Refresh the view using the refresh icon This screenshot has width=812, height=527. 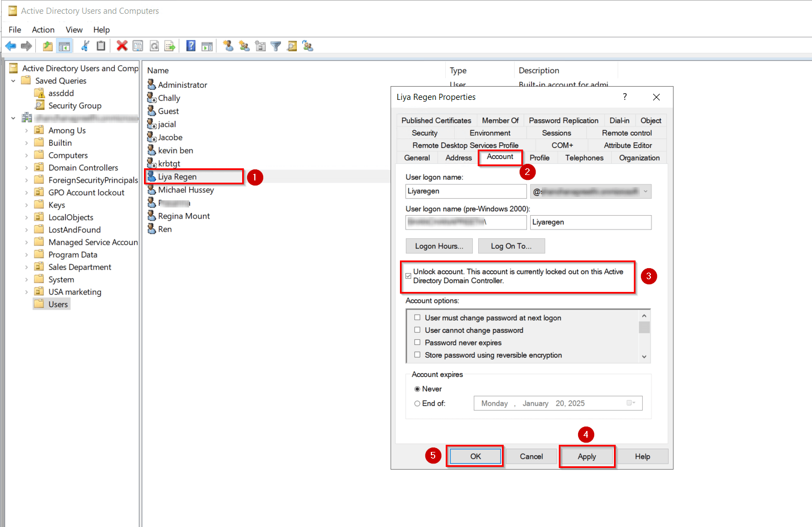(154, 46)
